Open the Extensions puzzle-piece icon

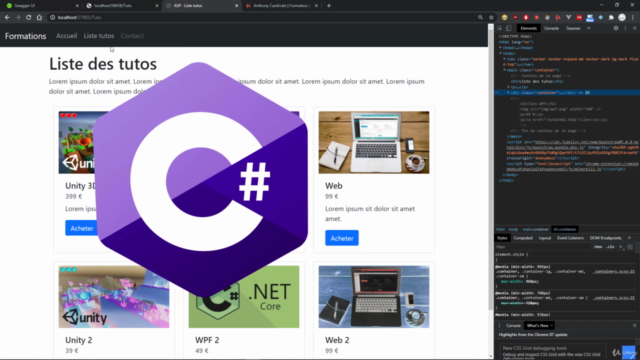(611, 18)
